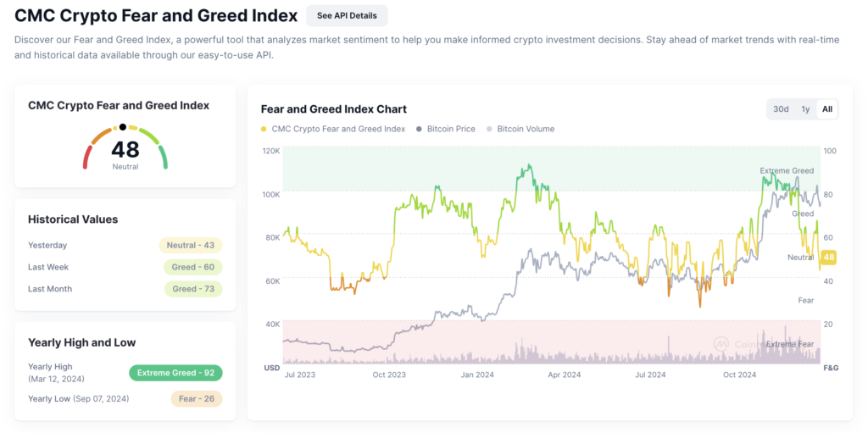This screenshot has width=868, height=433.
Task: Click the Yearly High and Low heading
Action: click(x=82, y=342)
